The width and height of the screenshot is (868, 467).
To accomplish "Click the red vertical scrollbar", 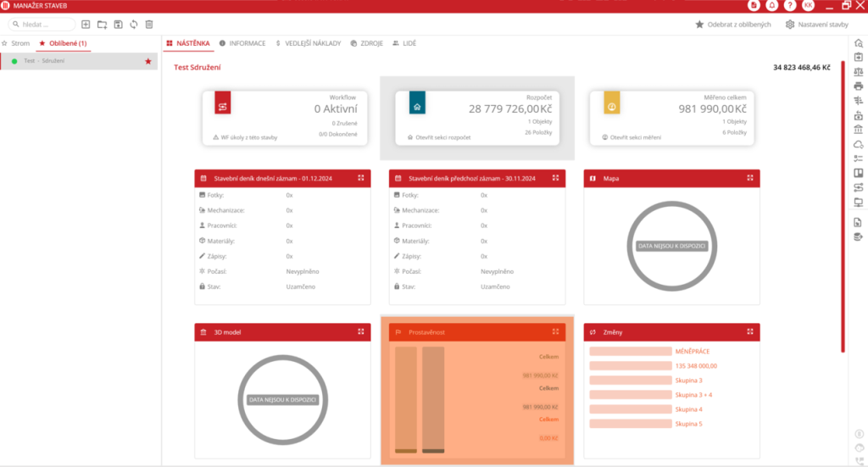I will [842, 203].
